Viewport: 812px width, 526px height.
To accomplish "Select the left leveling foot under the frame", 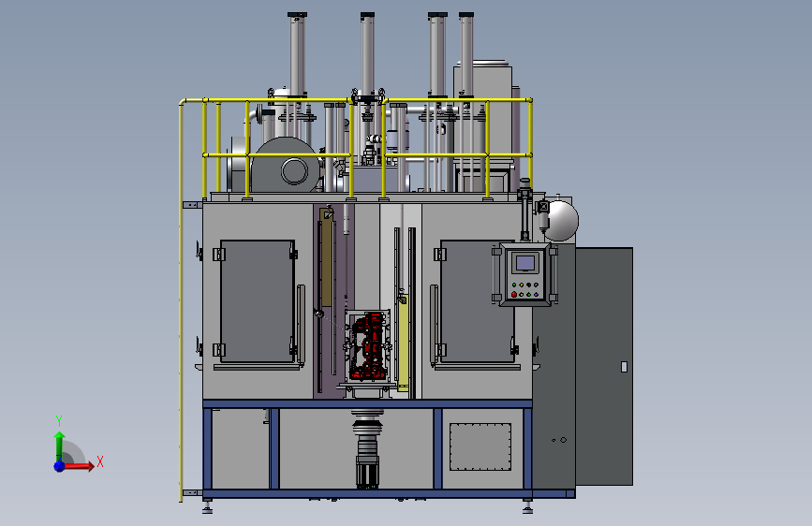I will [207, 507].
